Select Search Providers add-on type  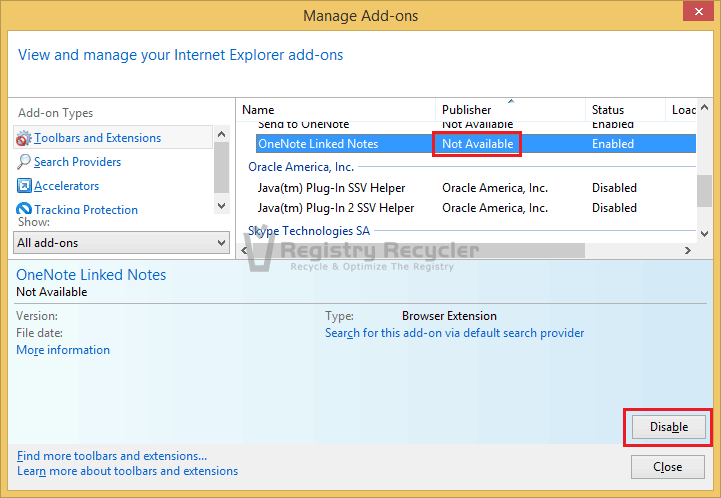click(x=77, y=162)
